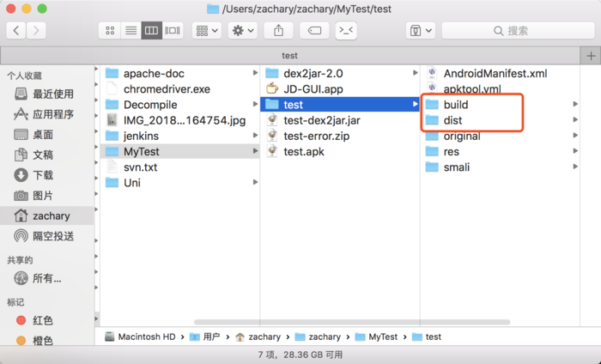Open 文稿 in sidebar
Screen dimensions: 601x364
(46, 155)
